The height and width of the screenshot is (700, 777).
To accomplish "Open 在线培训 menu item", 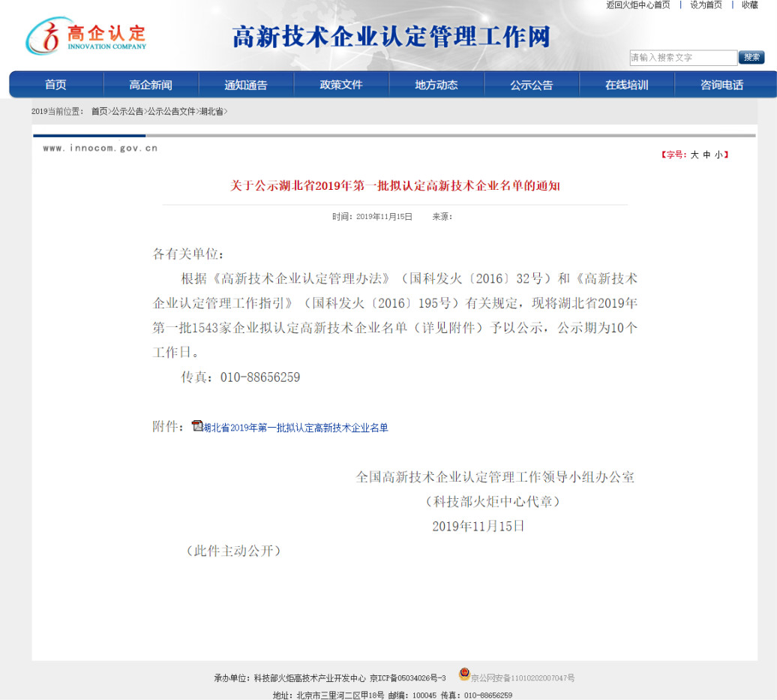I will pyautogui.click(x=627, y=85).
